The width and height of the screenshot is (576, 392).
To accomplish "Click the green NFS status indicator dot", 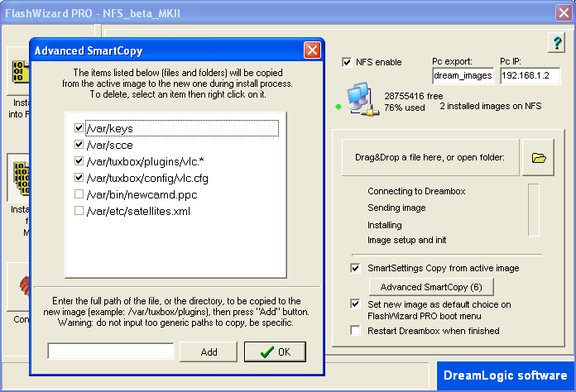I will pyautogui.click(x=338, y=107).
